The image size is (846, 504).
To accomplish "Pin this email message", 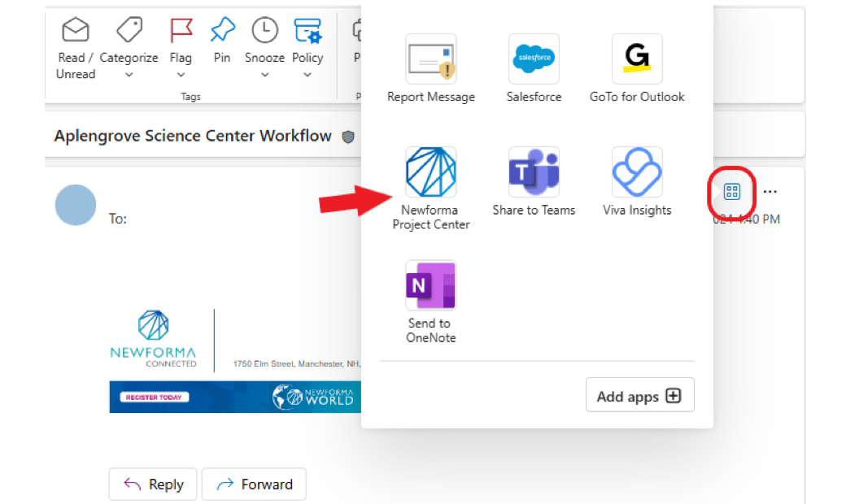I will [222, 41].
